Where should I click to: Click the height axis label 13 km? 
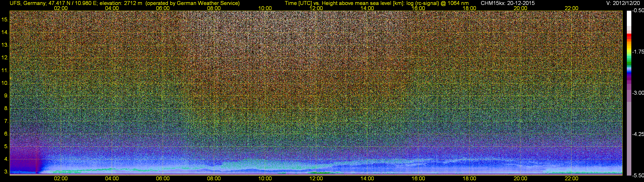coord(5,45)
